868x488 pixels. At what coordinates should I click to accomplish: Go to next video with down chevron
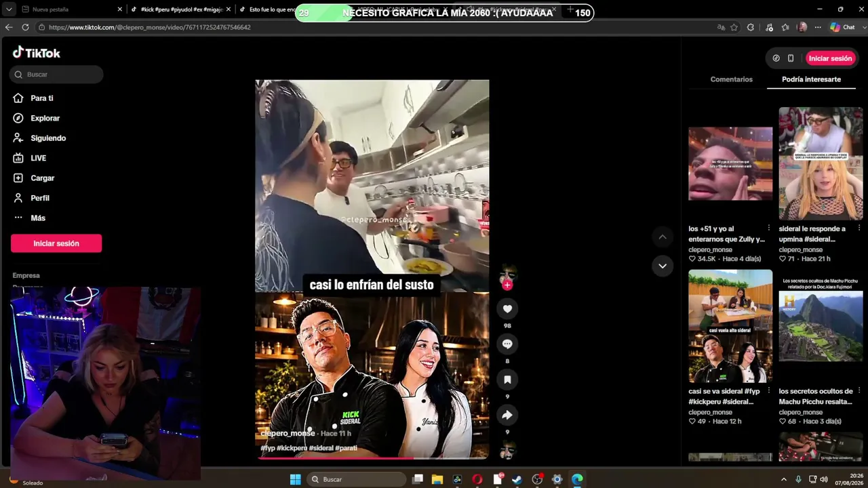[663, 266]
